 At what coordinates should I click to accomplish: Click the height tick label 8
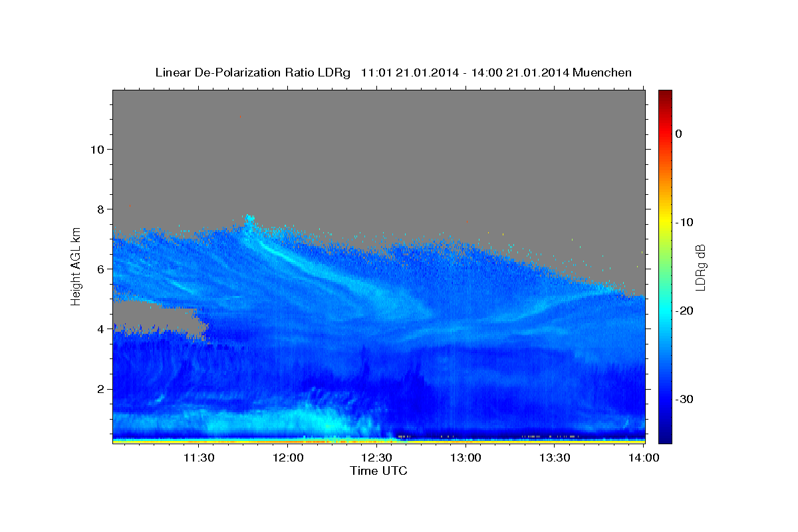(x=100, y=209)
